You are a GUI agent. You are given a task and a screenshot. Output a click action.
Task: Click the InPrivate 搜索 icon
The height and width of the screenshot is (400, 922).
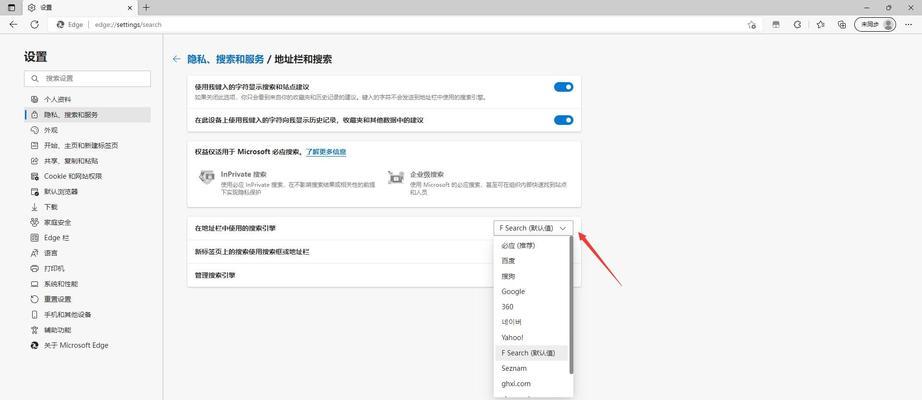tap(206, 177)
